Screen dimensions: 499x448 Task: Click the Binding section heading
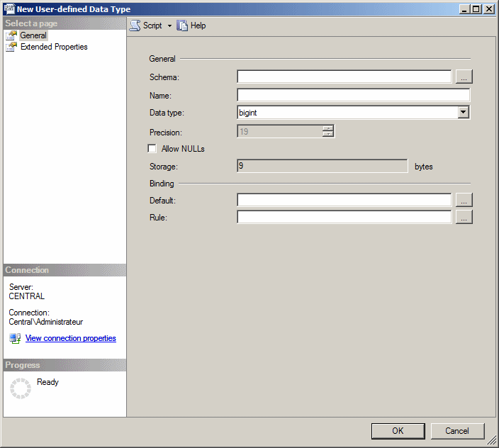(x=162, y=184)
